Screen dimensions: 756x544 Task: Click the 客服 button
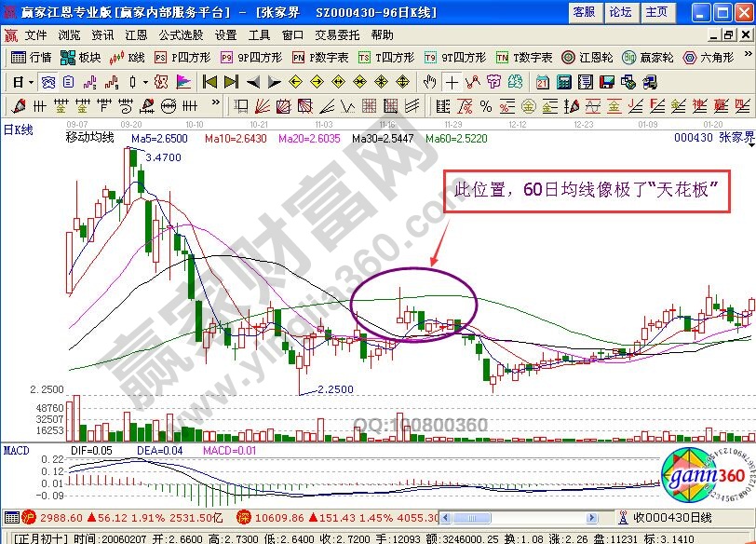click(x=587, y=13)
